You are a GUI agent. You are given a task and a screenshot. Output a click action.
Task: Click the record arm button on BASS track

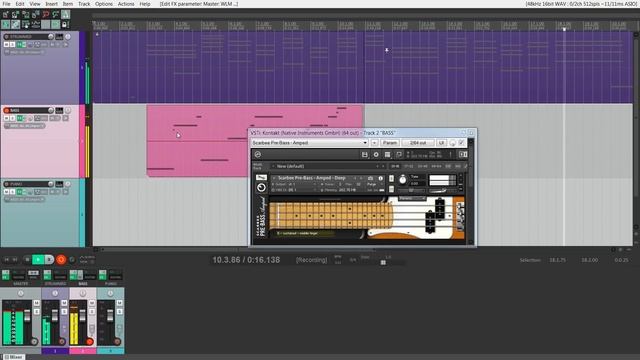(6, 110)
